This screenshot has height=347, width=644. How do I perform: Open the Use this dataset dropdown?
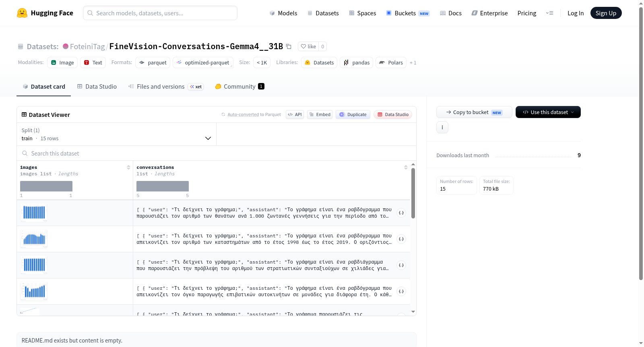(x=548, y=112)
